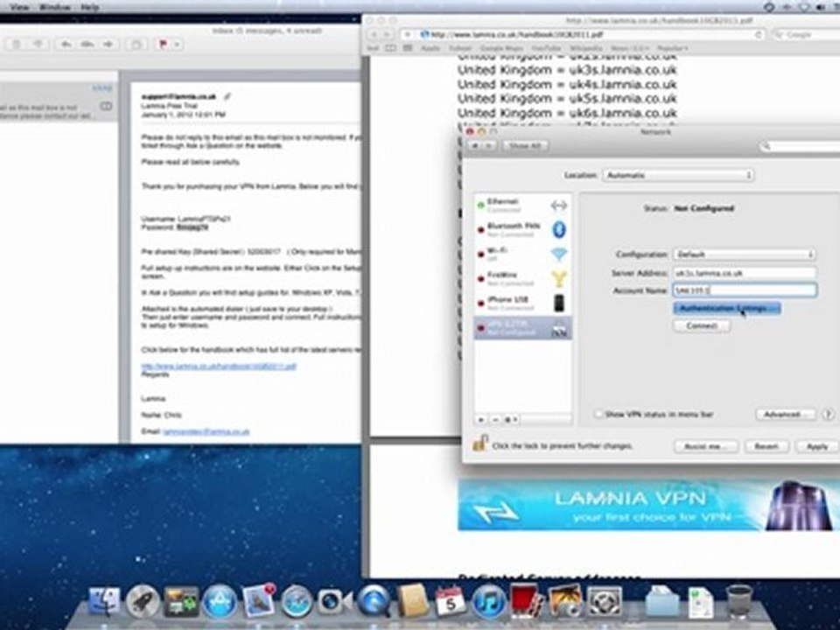Select the VPN (L2TP) service row

(522, 327)
